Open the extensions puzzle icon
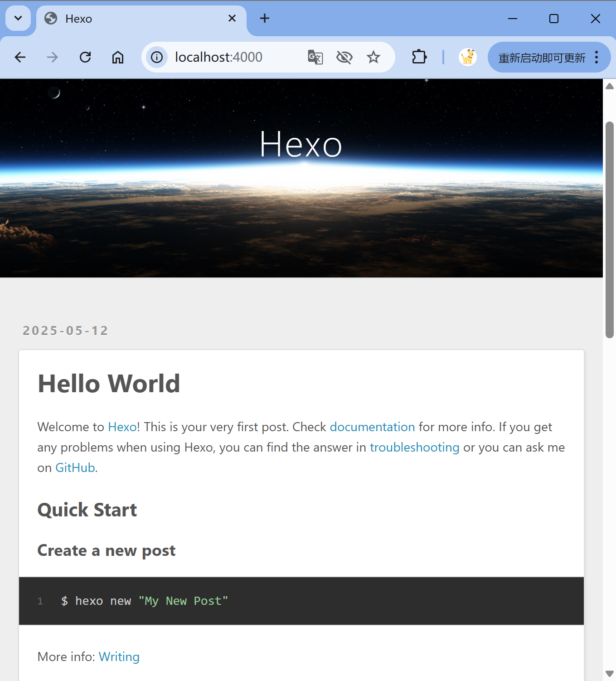 pyautogui.click(x=419, y=57)
